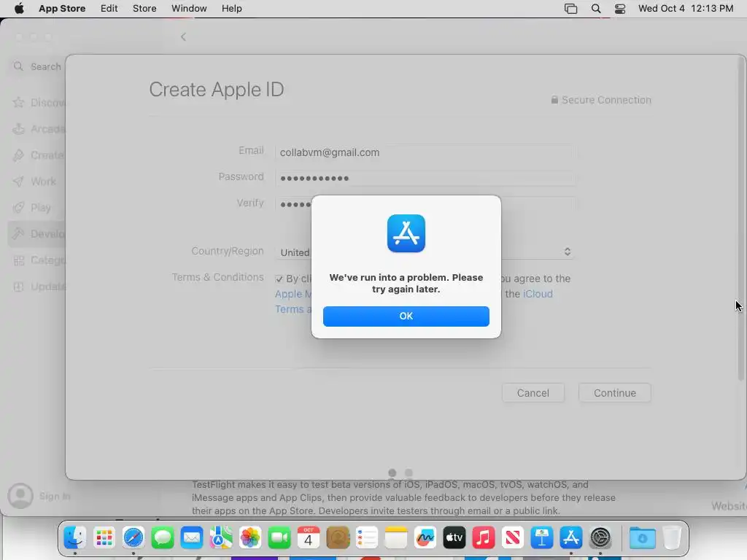Open the Edit menu
The image size is (747, 560).
click(x=109, y=9)
